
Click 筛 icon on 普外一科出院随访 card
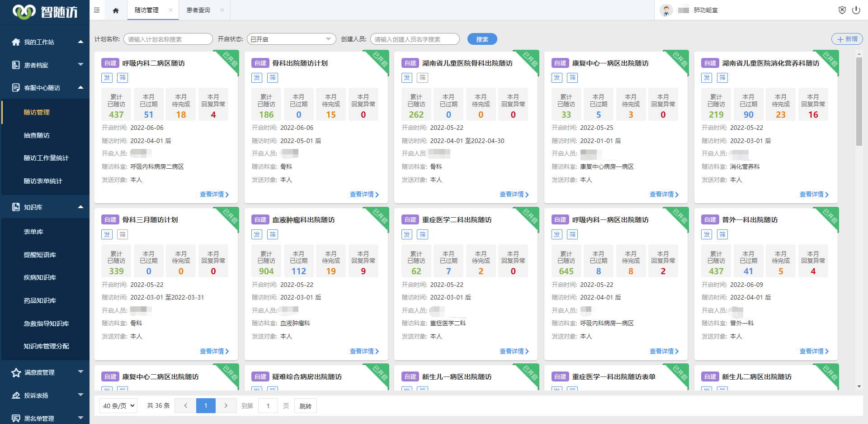pyautogui.click(x=722, y=234)
